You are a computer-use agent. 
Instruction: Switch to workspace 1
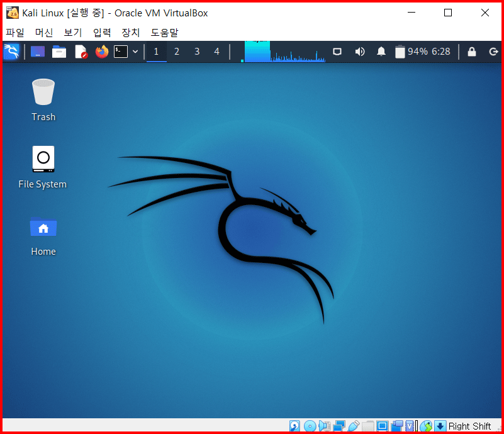(x=157, y=52)
